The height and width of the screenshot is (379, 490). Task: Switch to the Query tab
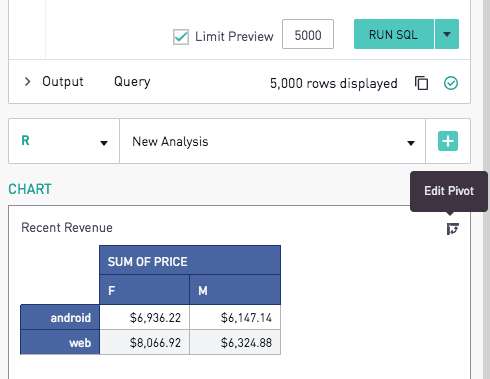coord(132,82)
